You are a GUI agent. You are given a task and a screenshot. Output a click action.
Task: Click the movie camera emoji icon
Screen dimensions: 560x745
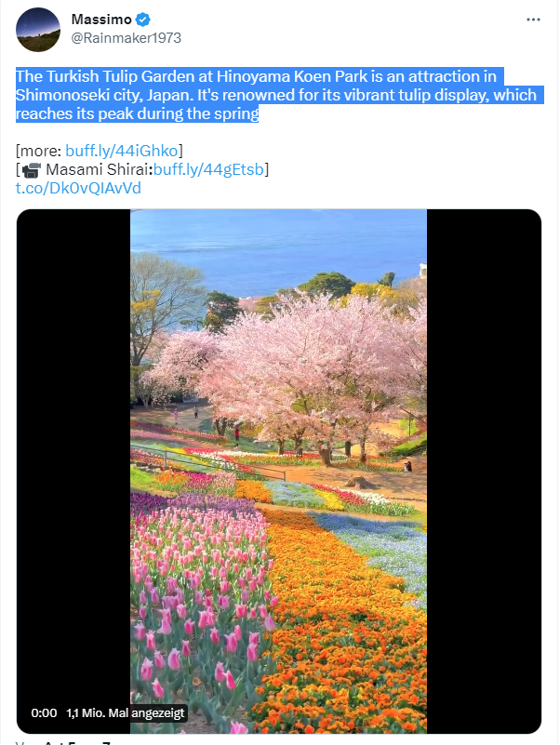(32, 169)
